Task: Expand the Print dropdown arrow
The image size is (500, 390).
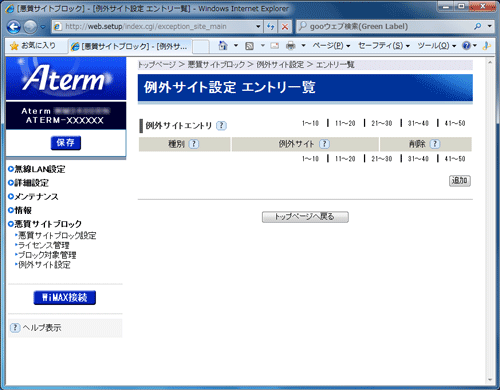Action: (x=303, y=45)
